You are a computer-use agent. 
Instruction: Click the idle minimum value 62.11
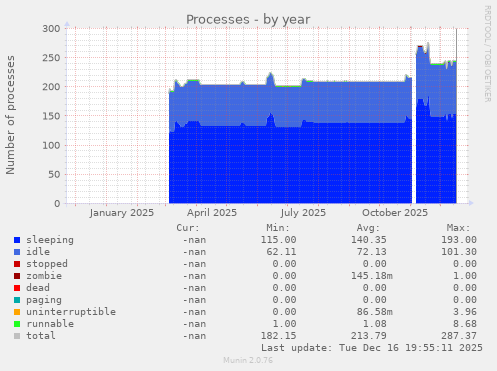(x=281, y=252)
